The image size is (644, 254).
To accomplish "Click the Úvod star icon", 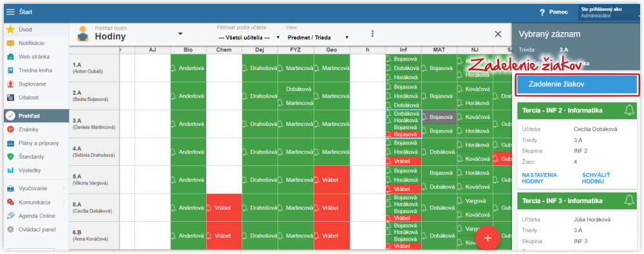I will tap(11, 30).
